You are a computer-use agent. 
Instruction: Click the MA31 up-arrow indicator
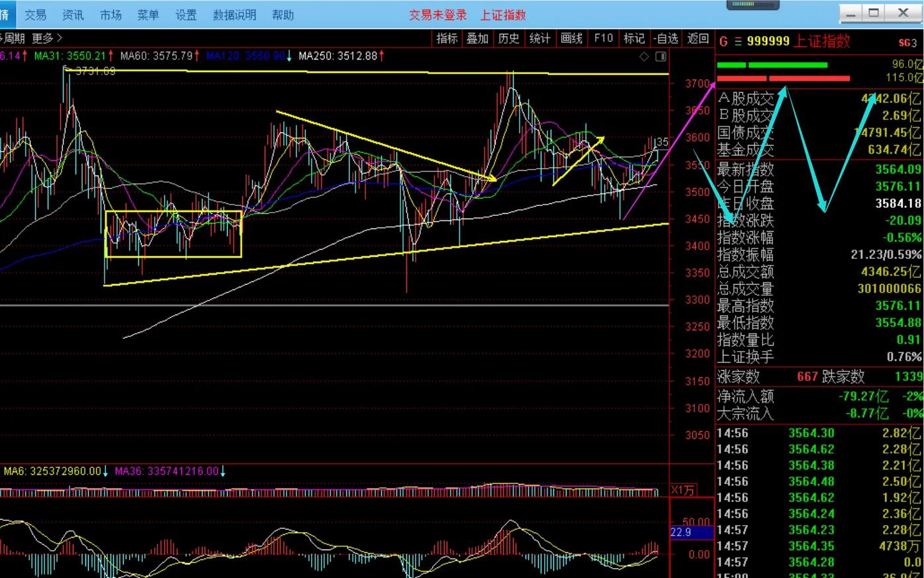(111, 56)
